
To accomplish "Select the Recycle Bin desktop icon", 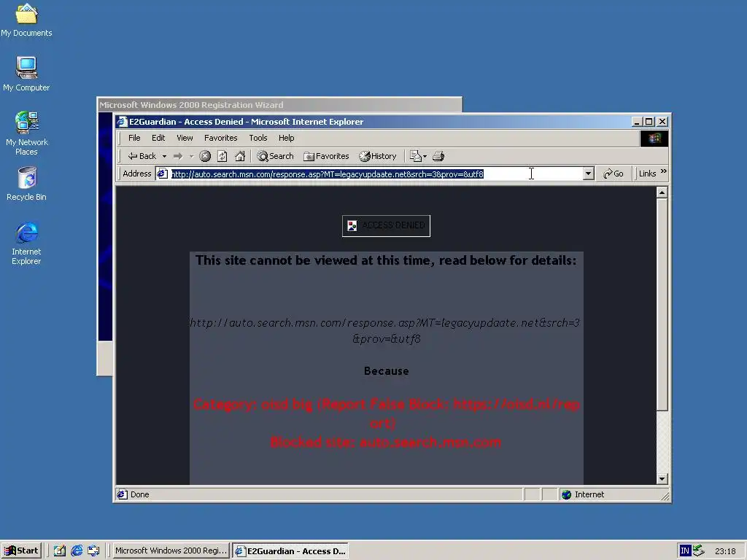I will pyautogui.click(x=27, y=183).
